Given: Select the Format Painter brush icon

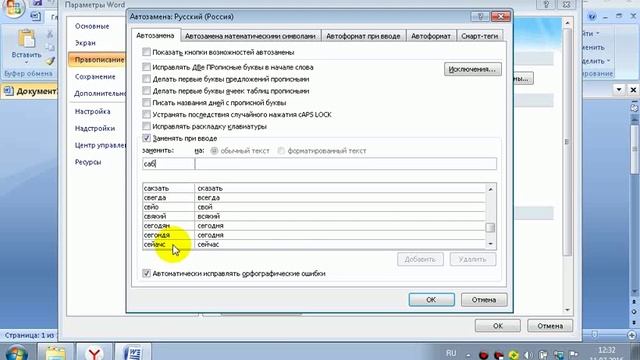Looking at the screenshot, I should (x=50, y=61).
